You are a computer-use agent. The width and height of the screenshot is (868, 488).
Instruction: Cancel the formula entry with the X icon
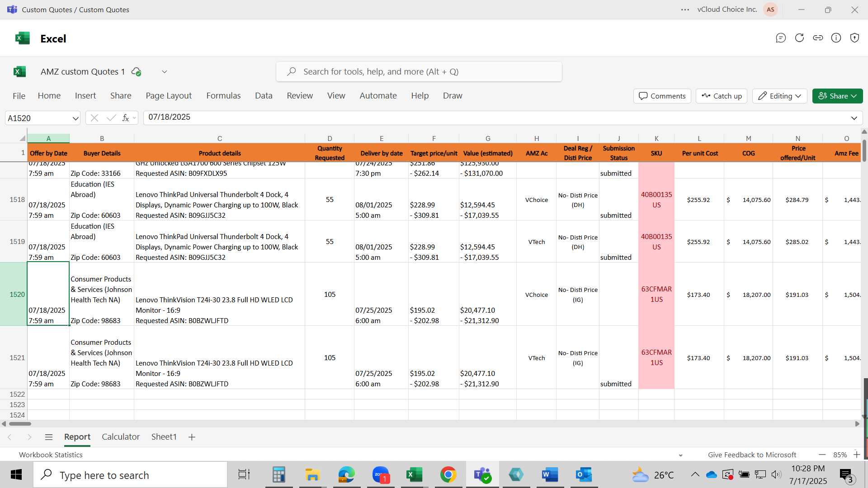coord(94,118)
